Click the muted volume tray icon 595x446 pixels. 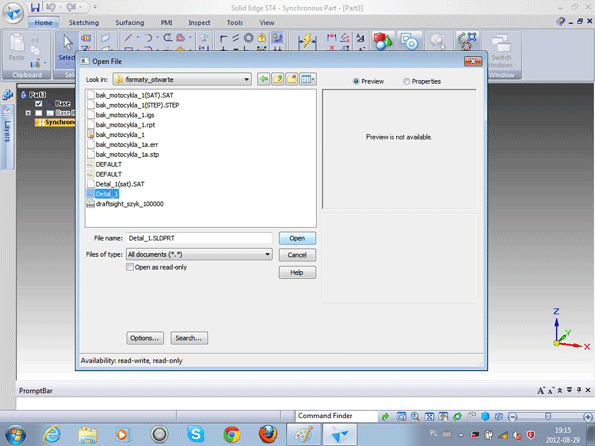point(517,435)
